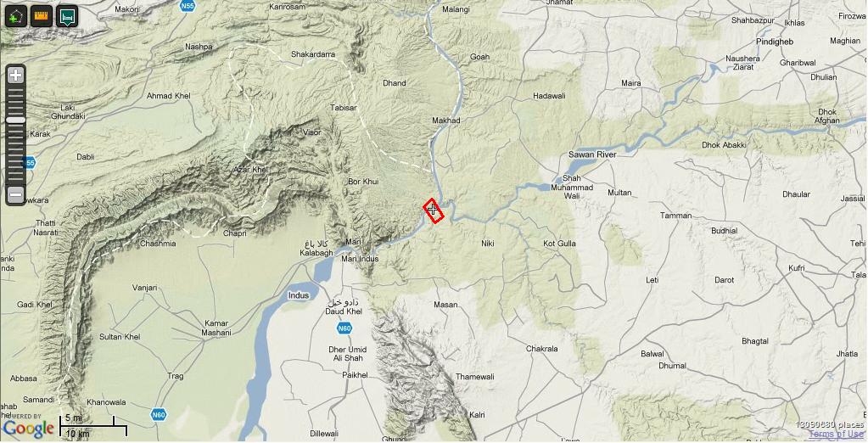Screen dimensions: 868x443
Task: Zoom out with the minus button
Action: pos(15,195)
